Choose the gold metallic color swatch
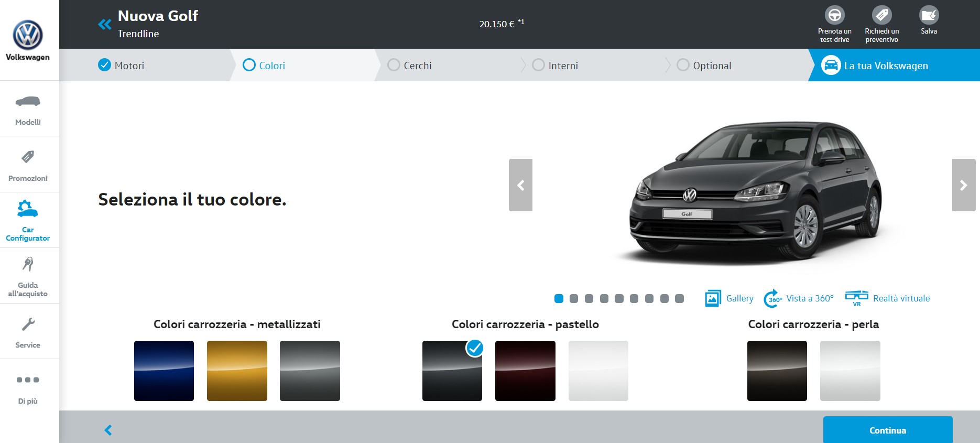Image resolution: width=980 pixels, height=443 pixels. click(237, 371)
